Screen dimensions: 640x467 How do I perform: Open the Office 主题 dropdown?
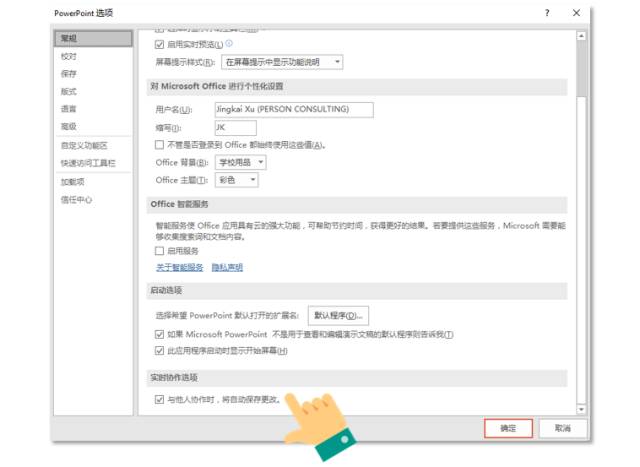(237, 180)
